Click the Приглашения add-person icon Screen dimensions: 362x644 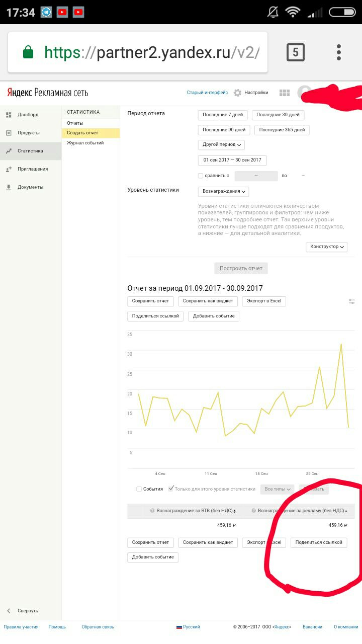[9, 169]
